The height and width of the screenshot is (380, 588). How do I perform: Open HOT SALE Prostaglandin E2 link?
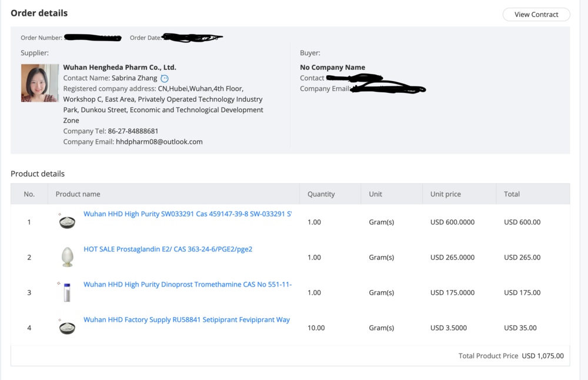(x=168, y=250)
